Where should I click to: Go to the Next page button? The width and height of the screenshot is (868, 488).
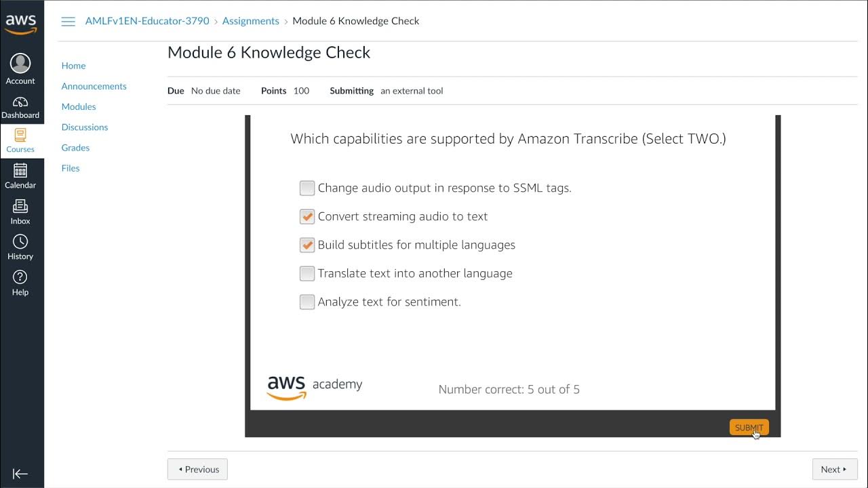pos(834,469)
